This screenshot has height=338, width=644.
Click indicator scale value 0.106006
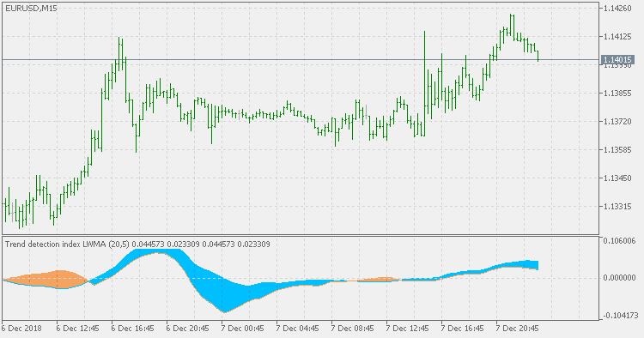click(619, 241)
